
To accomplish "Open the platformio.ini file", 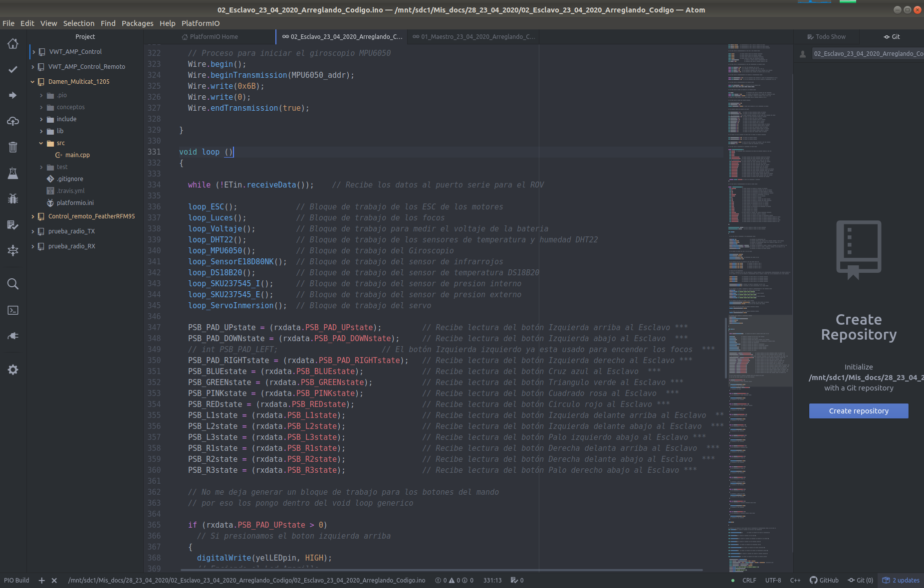I will click(x=75, y=203).
